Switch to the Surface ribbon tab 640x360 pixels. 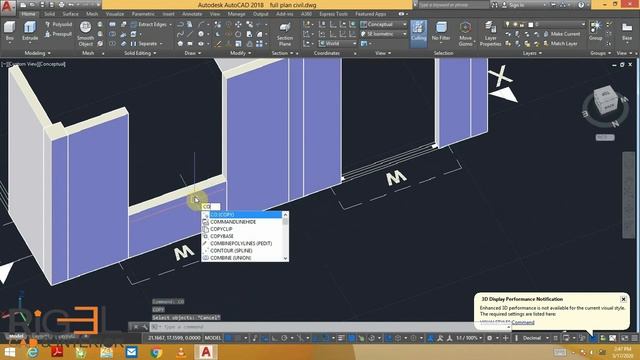click(70, 14)
